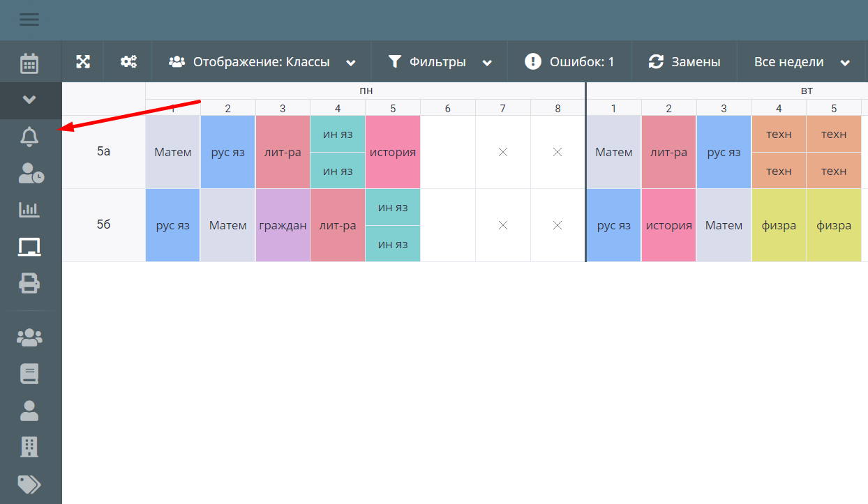The height and width of the screenshot is (504, 868).
Task: Click the printer icon in sidebar
Action: pos(29,283)
